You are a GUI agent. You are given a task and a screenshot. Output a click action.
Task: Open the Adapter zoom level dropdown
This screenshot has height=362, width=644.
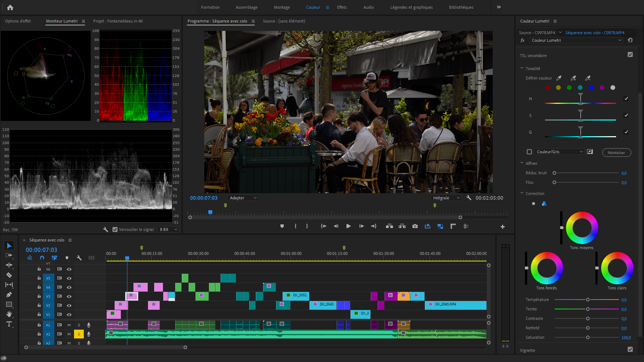[243, 198]
